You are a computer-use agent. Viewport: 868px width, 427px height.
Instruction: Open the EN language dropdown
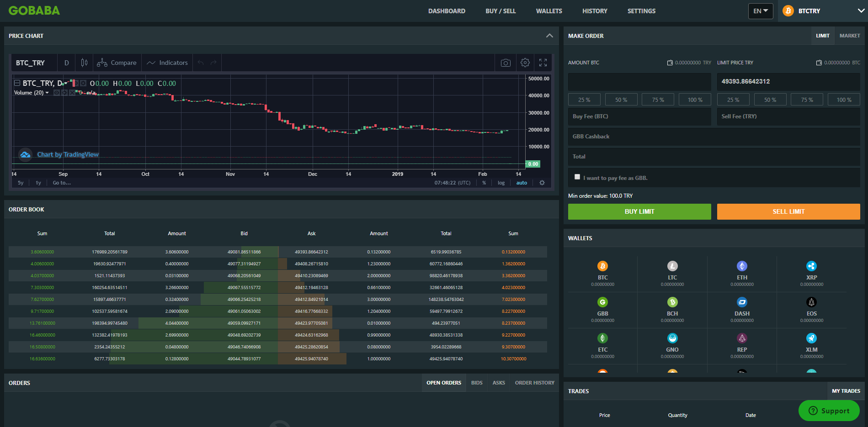(761, 11)
